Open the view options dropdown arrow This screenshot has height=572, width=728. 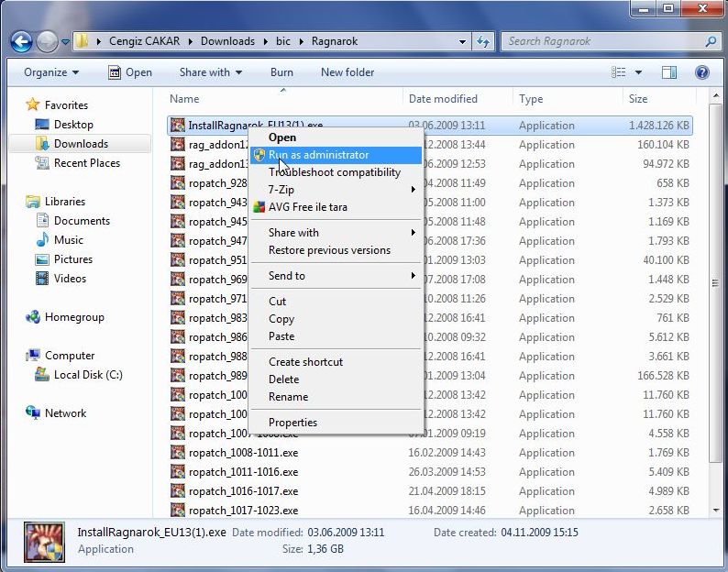click(638, 72)
